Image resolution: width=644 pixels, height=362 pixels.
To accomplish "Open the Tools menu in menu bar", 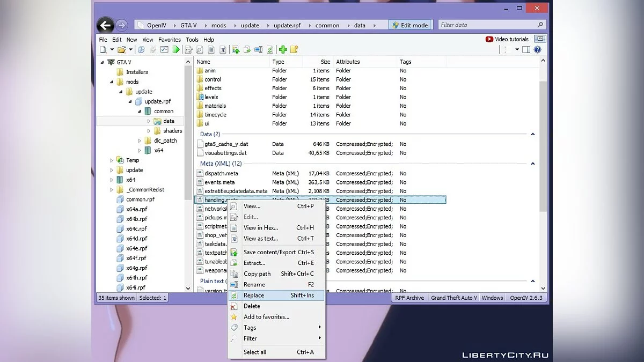I will 192,40.
